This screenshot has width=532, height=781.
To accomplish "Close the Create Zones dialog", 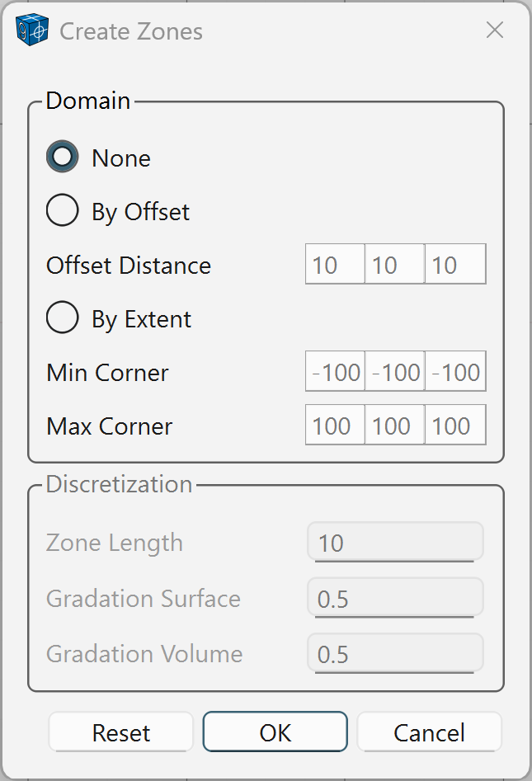I will 495,31.
